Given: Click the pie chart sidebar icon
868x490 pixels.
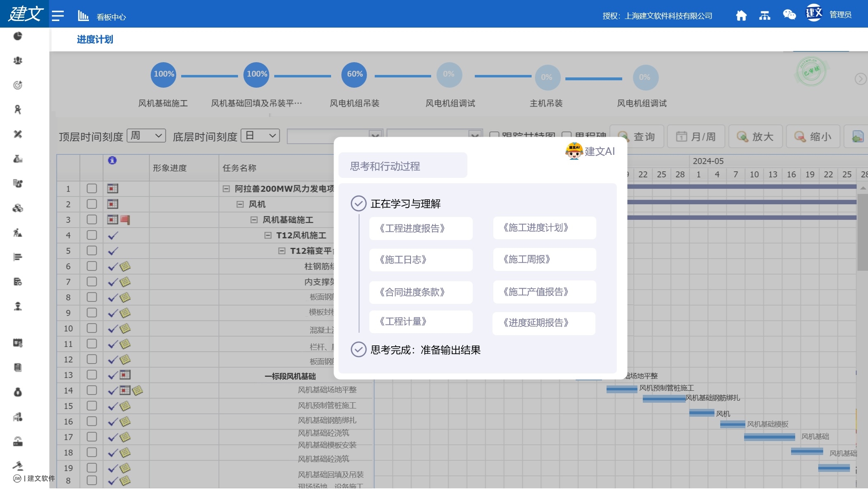Looking at the screenshot, I should click(x=18, y=36).
